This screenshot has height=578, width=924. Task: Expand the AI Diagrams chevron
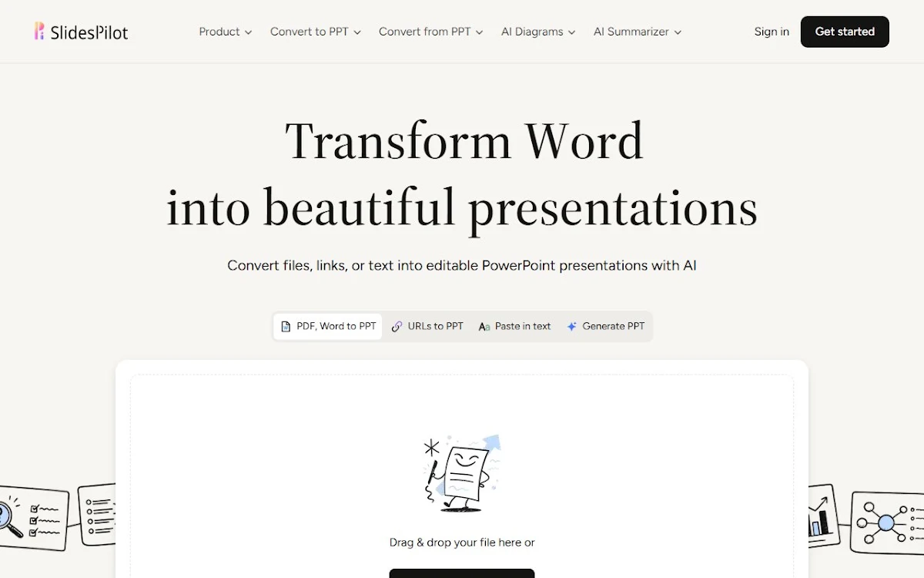pos(571,32)
